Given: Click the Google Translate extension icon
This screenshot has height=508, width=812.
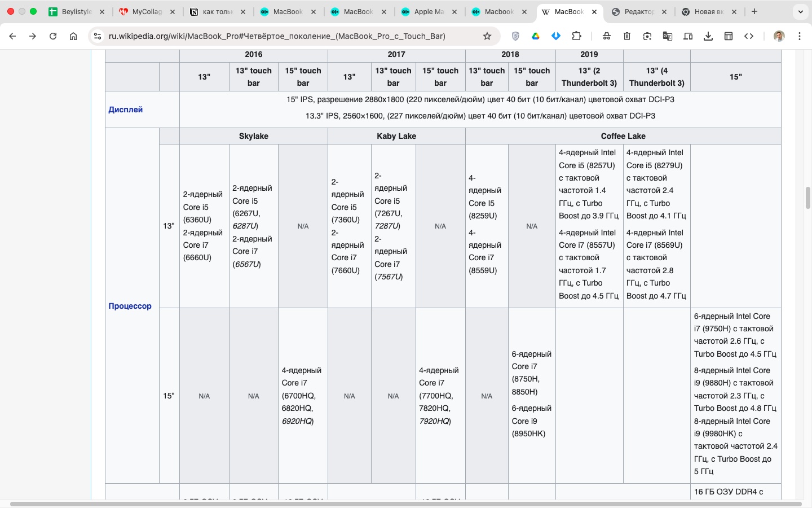Looking at the screenshot, I should (x=668, y=36).
